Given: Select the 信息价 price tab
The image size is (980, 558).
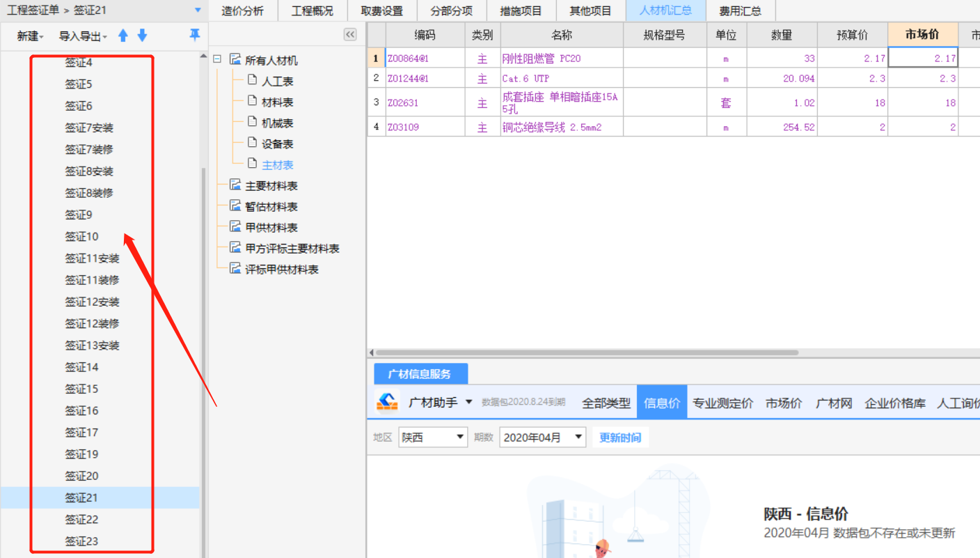Looking at the screenshot, I should click(x=662, y=403).
